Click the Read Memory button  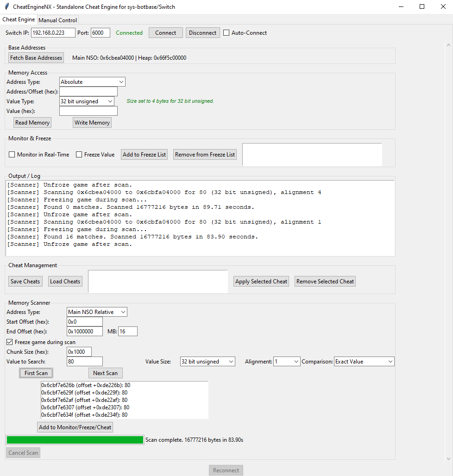tap(32, 123)
